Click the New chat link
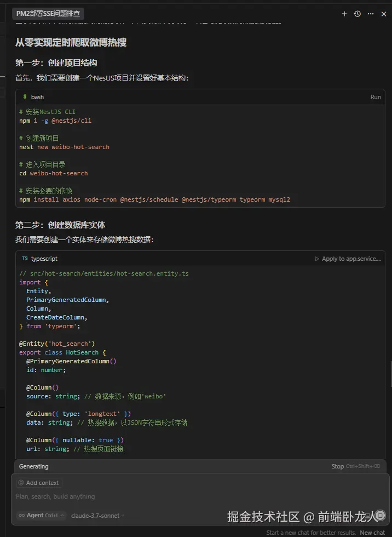Viewport: 392px width, 537px height. tap(372, 533)
